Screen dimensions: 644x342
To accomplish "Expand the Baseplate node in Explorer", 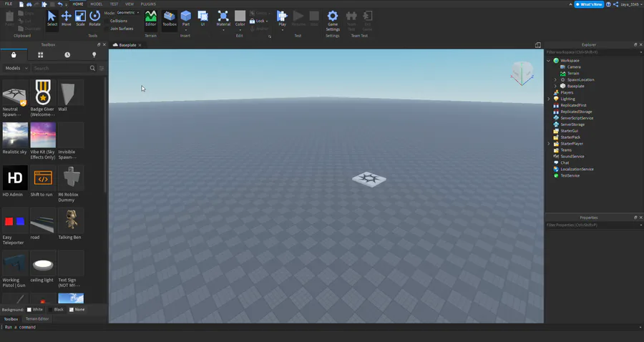I will click(x=555, y=87).
